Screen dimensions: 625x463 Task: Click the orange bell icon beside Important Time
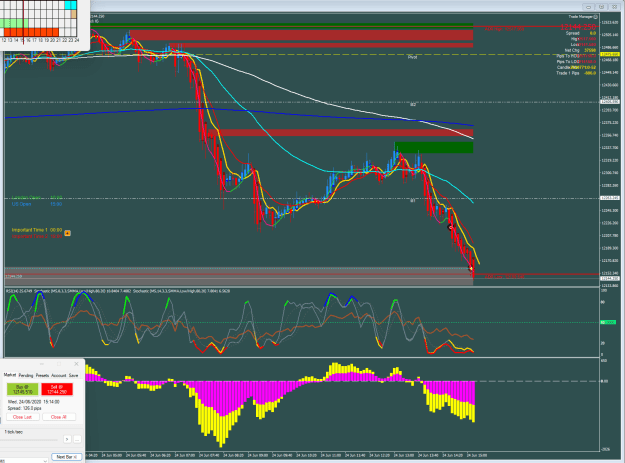pos(67,233)
